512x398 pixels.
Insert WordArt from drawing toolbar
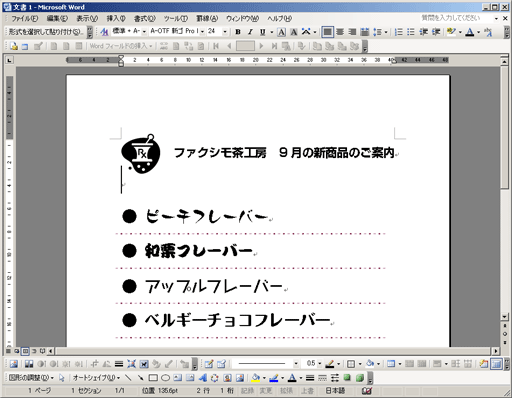[x=203, y=378]
